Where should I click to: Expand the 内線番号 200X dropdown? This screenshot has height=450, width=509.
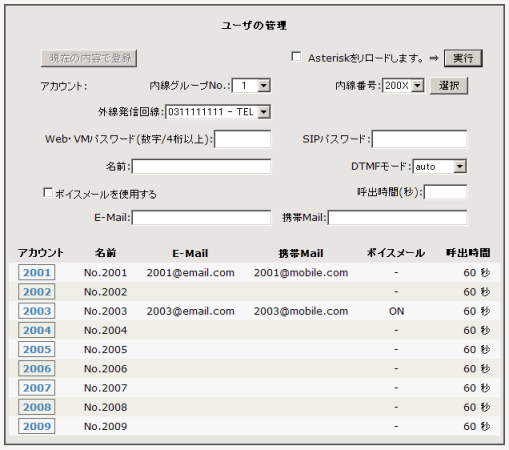click(x=403, y=86)
